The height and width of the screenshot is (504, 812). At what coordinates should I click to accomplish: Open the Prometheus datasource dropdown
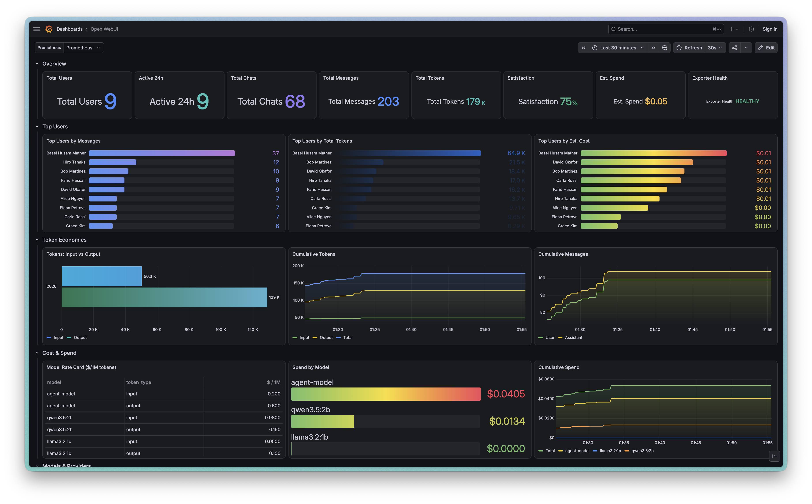tap(83, 48)
